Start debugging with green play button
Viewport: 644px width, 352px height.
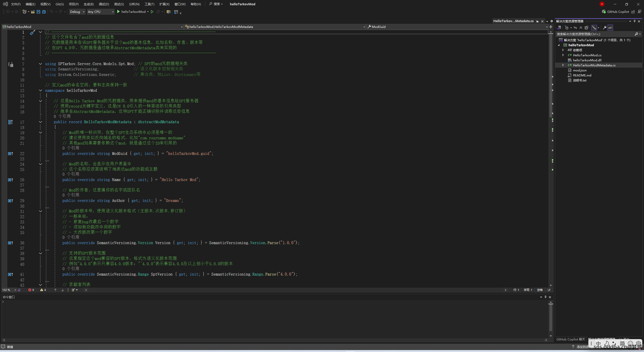[118, 12]
